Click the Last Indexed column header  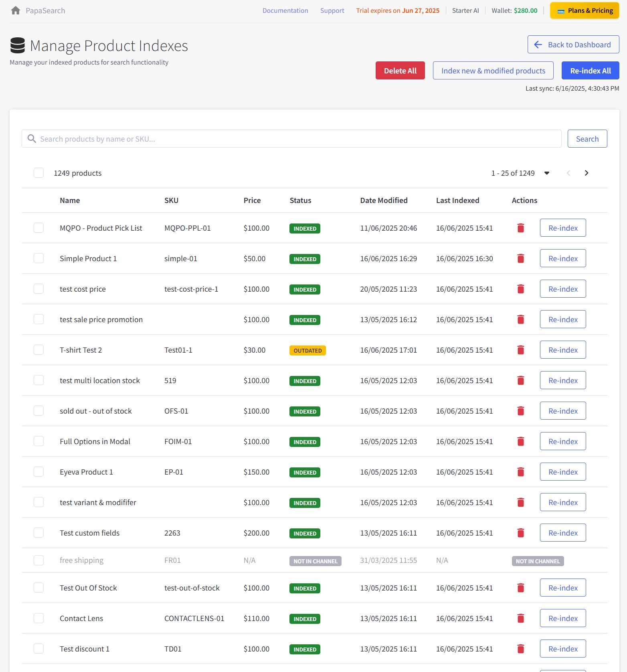[457, 200]
